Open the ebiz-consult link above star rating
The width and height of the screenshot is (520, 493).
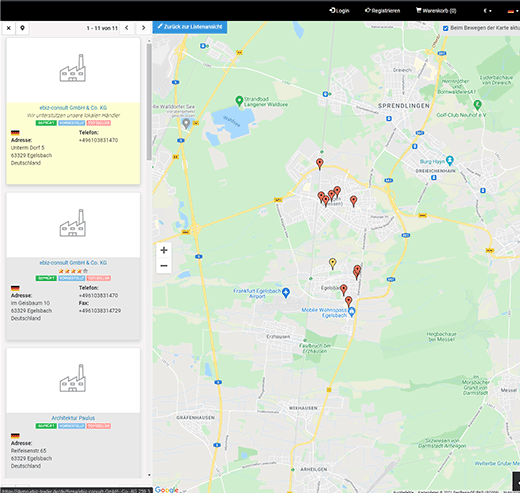pyautogui.click(x=73, y=263)
